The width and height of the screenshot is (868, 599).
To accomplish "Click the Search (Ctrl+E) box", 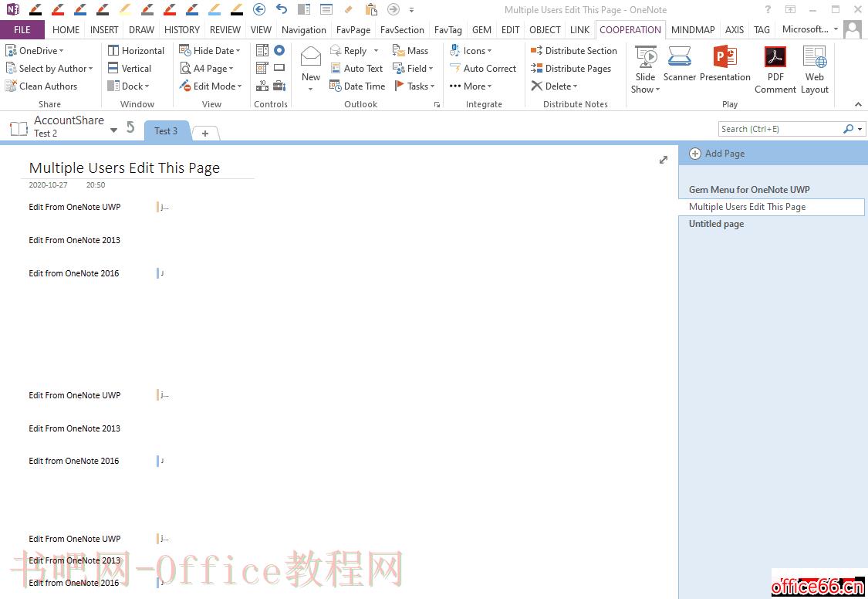I will tap(780, 129).
